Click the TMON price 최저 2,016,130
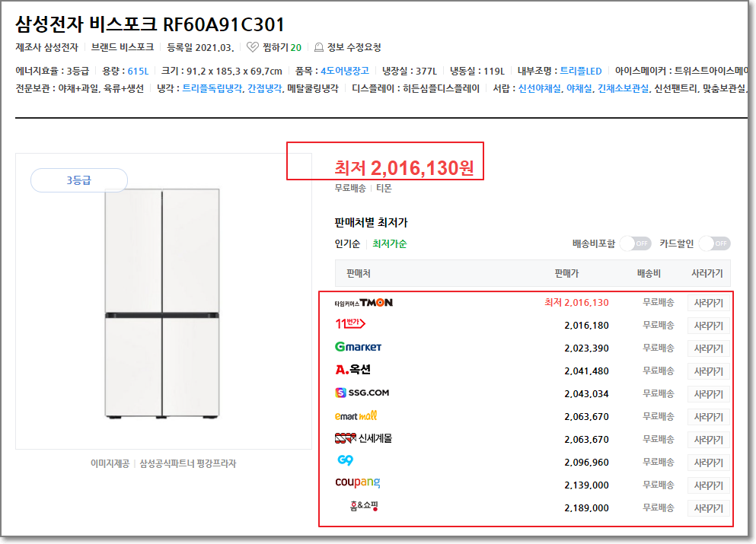 point(576,303)
